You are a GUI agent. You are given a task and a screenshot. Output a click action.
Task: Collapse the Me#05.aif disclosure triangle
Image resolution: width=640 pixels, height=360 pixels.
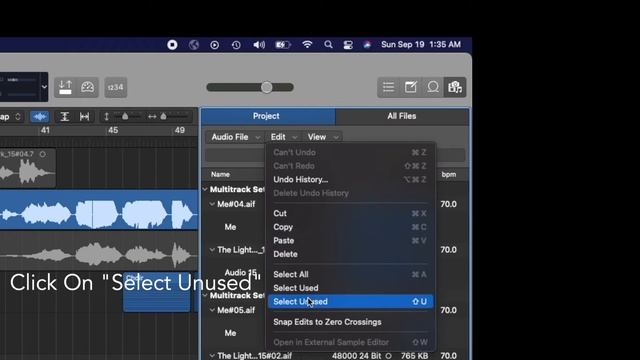[212, 310]
